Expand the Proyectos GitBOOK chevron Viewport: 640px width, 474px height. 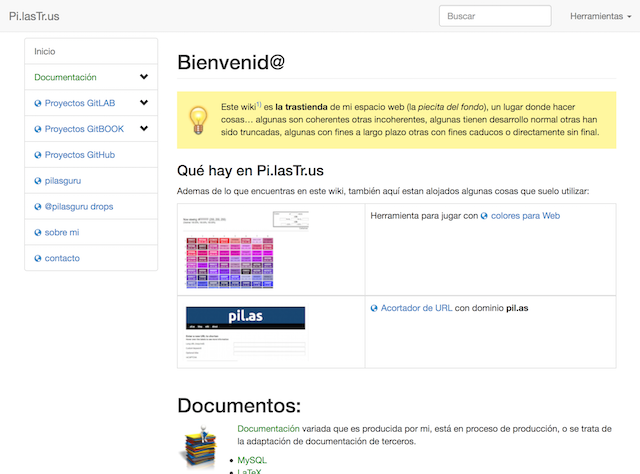144,129
